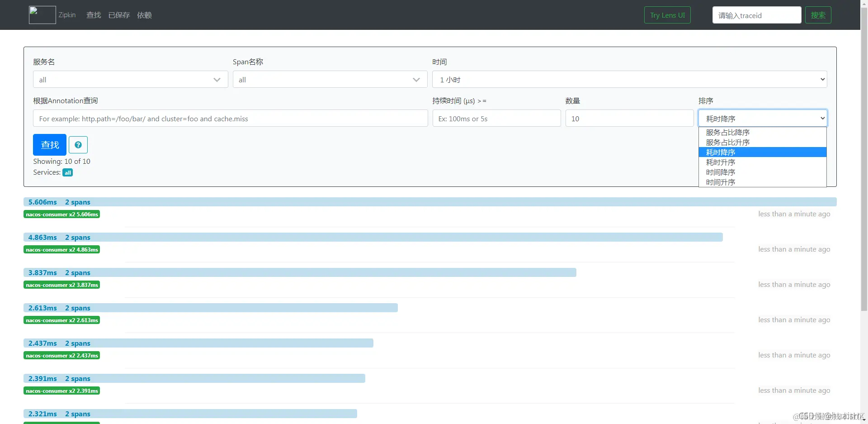868x424 pixels.
Task: Open the 4.863ms trace bar
Action: (x=373, y=237)
